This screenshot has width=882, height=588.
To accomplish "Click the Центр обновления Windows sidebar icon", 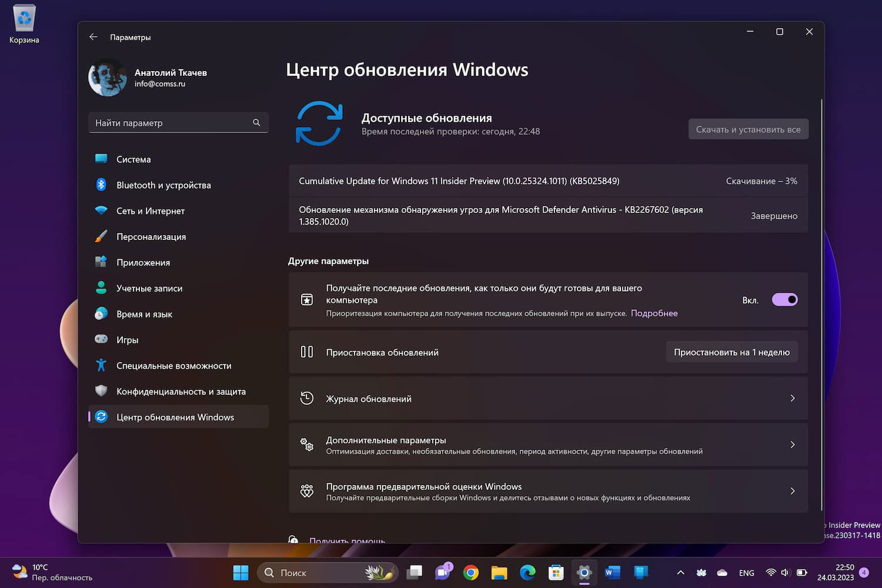I will coord(101,417).
